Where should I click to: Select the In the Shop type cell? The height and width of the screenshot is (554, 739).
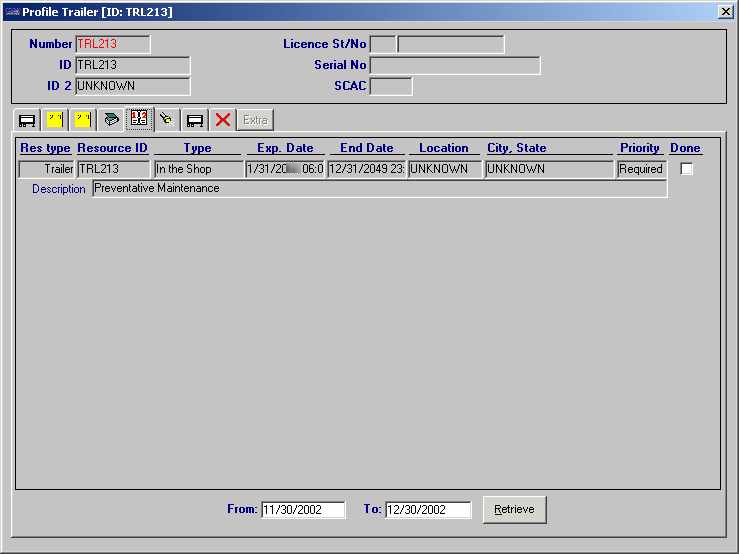pos(198,170)
